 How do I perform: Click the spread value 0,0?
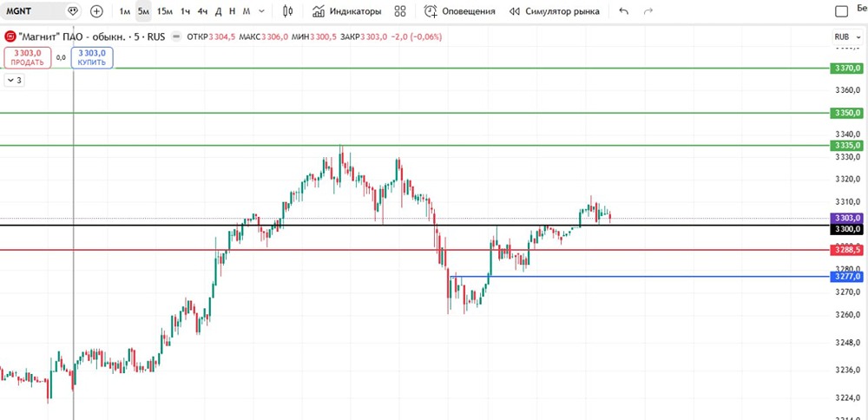pos(61,57)
